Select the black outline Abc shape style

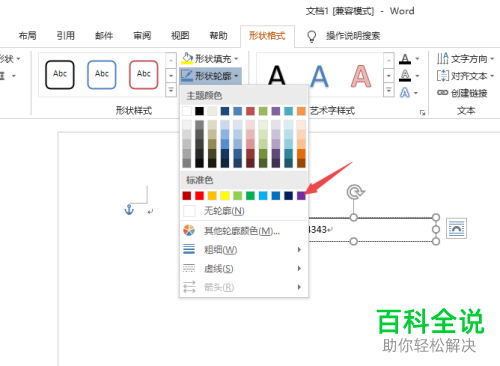coord(60,75)
